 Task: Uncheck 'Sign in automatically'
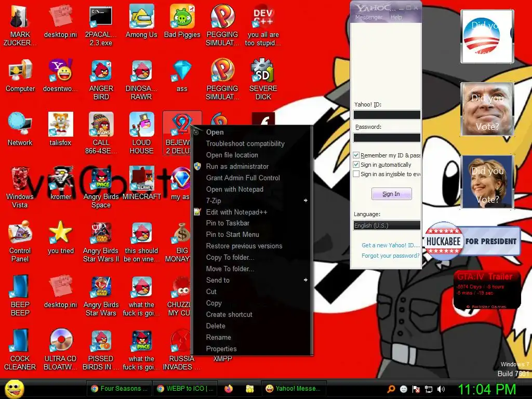click(356, 165)
